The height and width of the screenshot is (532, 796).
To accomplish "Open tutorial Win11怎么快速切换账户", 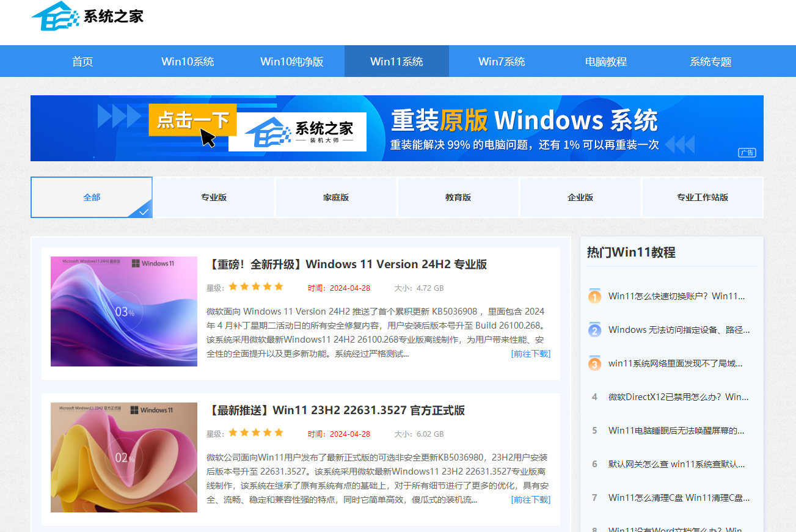I will click(x=677, y=296).
